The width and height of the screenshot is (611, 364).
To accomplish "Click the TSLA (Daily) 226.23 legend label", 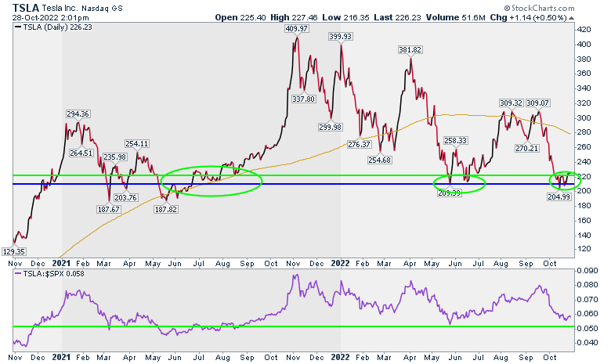I will pos(57,27).
